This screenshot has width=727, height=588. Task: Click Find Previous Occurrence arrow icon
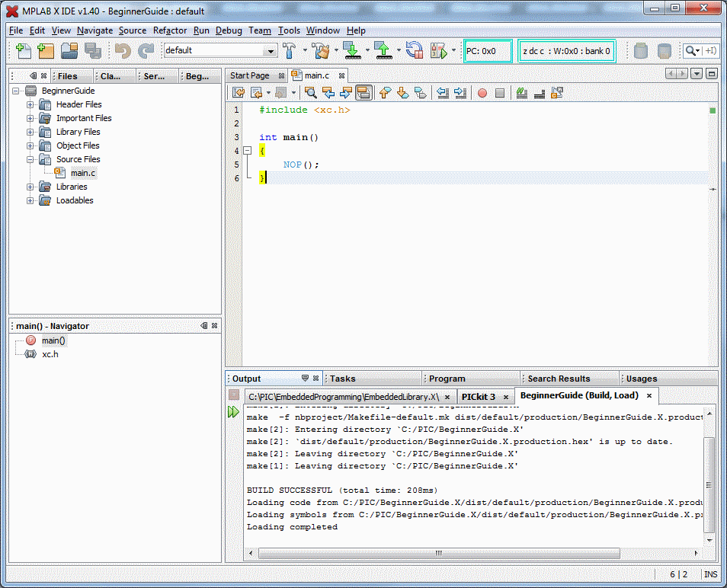(x=328, y=93)
